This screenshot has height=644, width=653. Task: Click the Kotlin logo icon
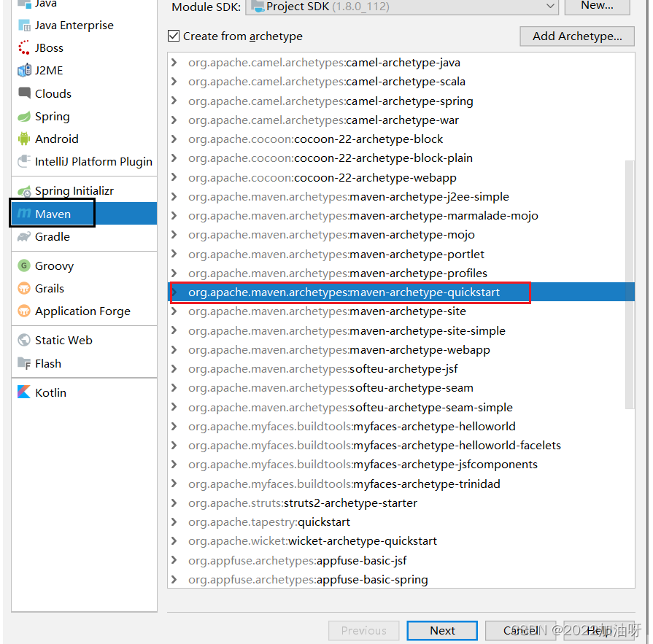click(x=24, y=392)
